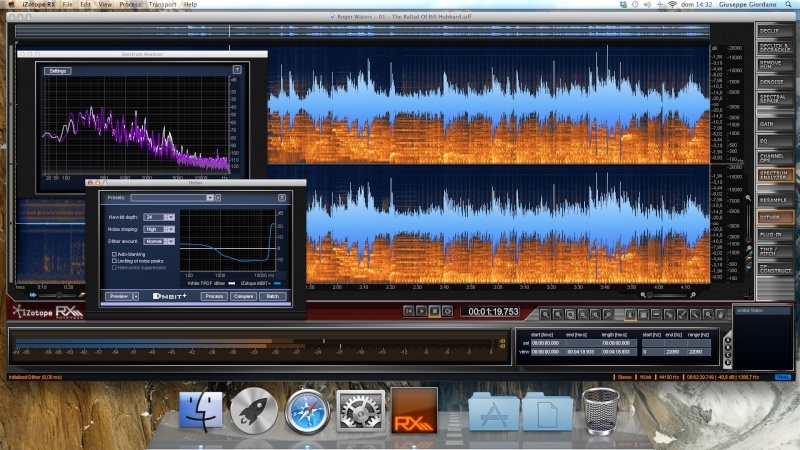Screen dimensions: 800x450
Task: Select the frequency selection tool icon
Action: click(656, 315)
